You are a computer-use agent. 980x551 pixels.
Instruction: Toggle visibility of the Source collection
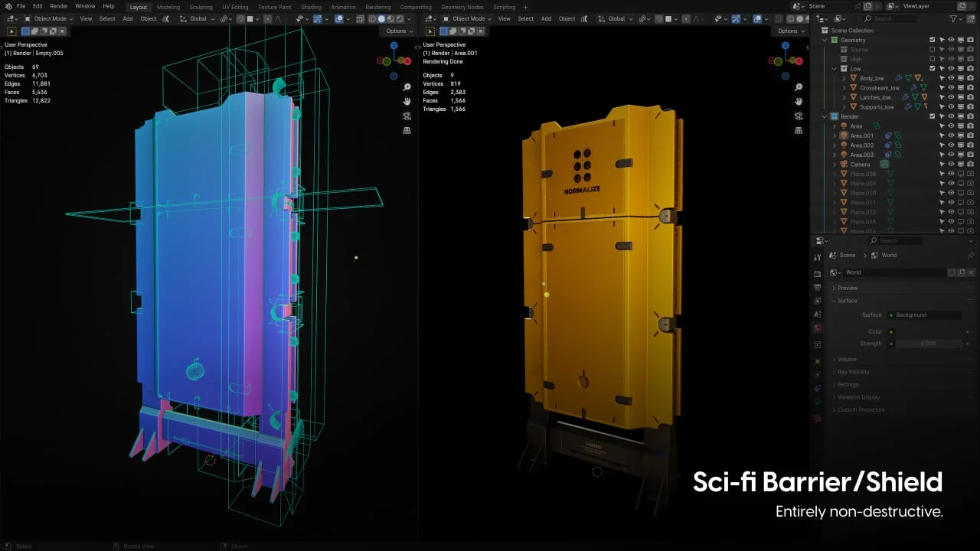click(950, 49)
